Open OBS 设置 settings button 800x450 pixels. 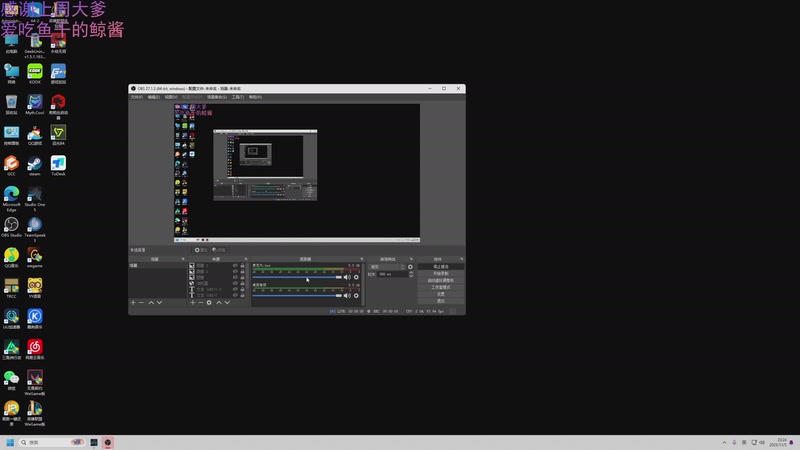point(441,294)
